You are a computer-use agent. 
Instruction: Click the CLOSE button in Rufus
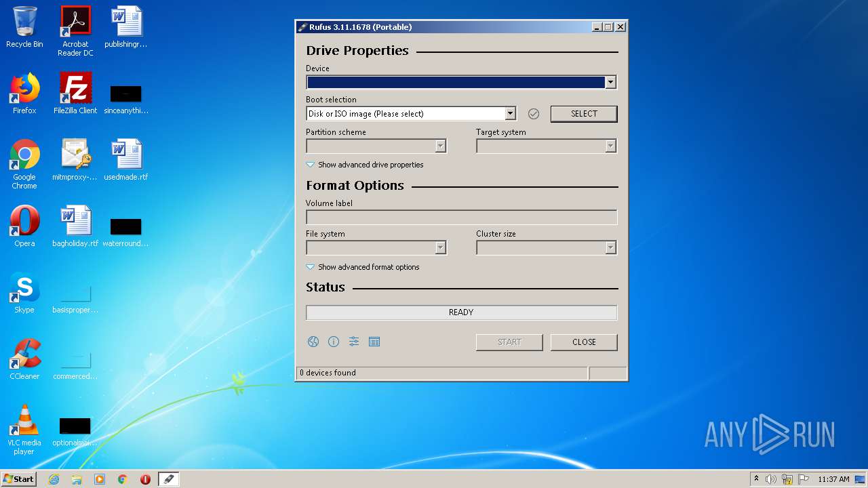[584, 342]
